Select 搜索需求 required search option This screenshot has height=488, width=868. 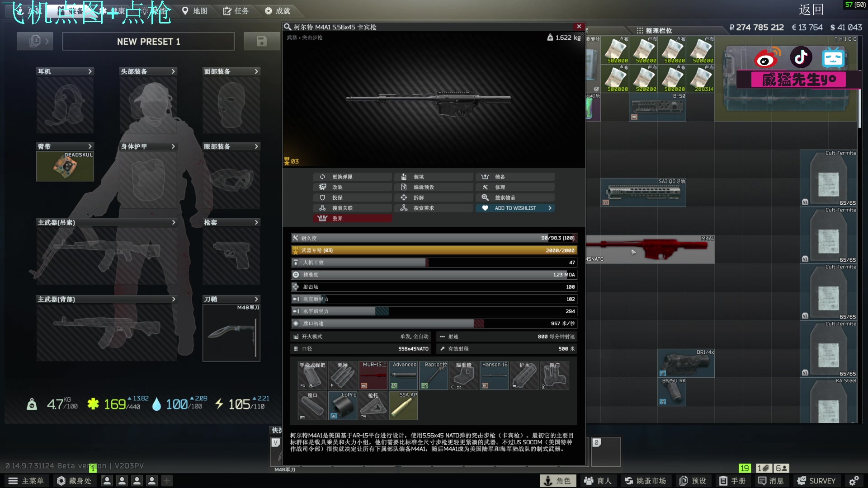click(x=434, y=208)
